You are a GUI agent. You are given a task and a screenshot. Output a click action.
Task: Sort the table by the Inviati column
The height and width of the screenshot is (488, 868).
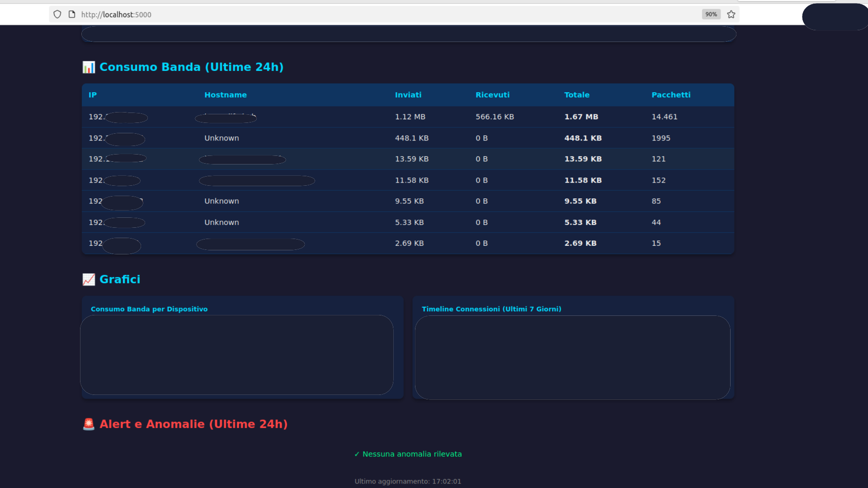408,95
